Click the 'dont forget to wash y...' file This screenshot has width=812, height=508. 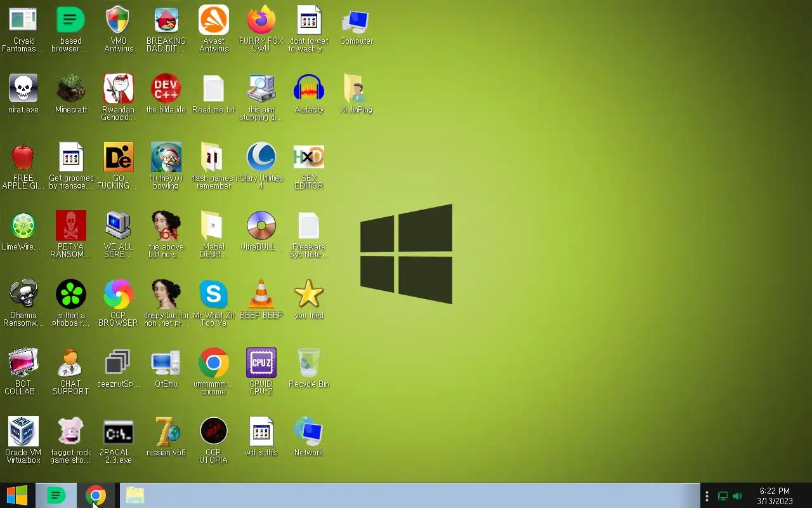(309, 21)
